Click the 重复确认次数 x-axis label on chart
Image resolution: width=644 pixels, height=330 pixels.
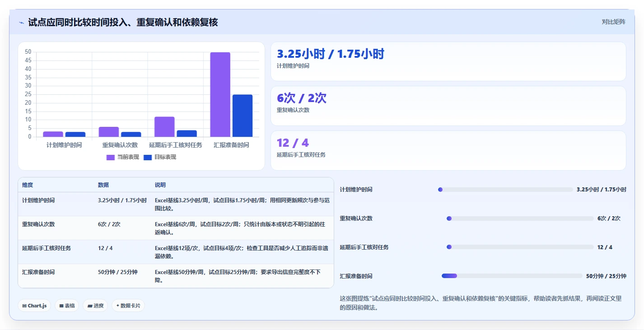(x=120, y=145)
